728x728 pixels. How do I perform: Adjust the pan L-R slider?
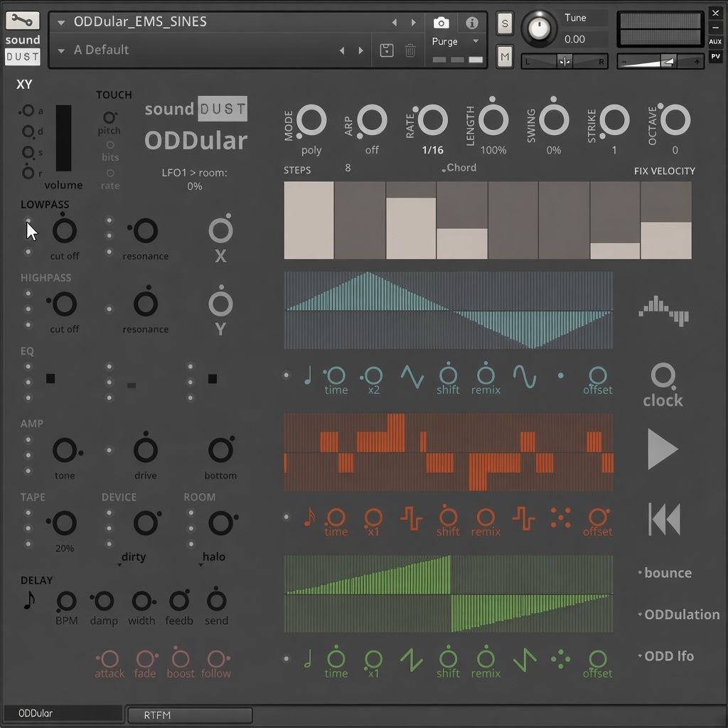[564, 61]
